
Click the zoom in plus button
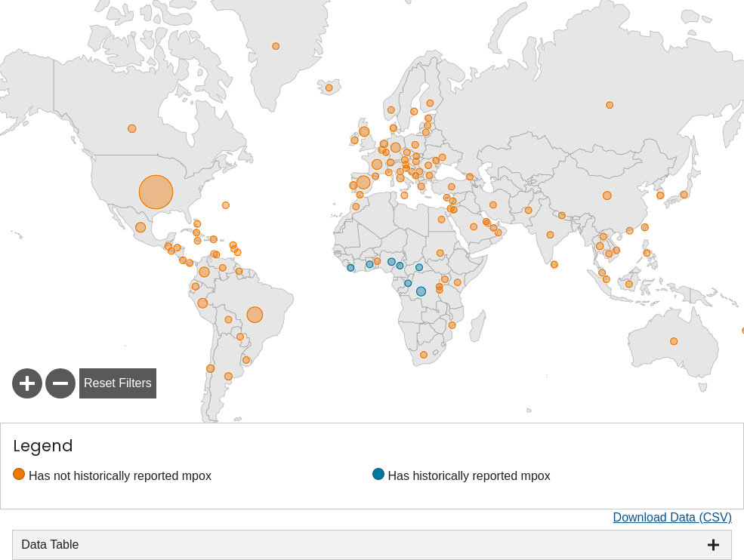pyautogui.click(x=27, y=383)
